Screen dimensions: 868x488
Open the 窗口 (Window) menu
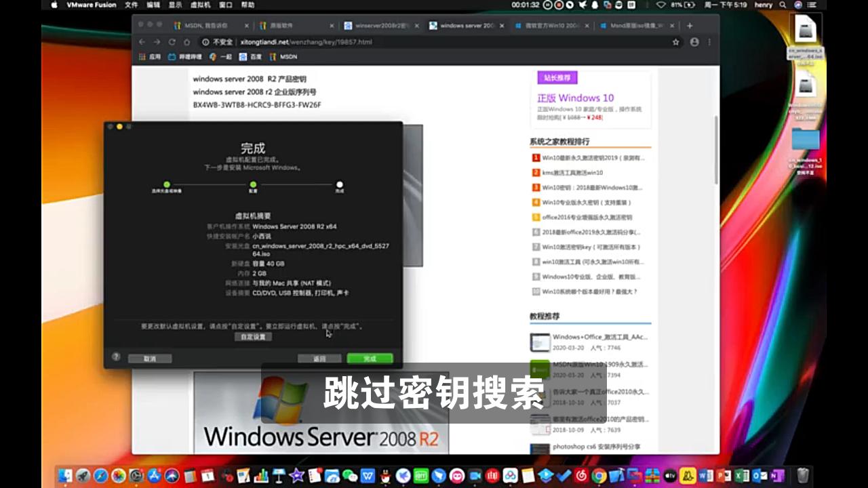tap(226, 5)
